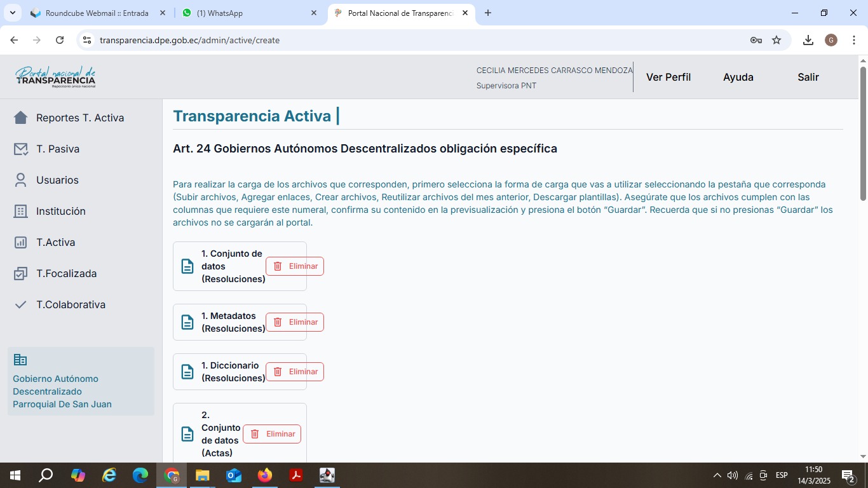Viewport: 868px width, 488px height.
Task: Bookmark this page with the star icon
Action: point(776,40)
